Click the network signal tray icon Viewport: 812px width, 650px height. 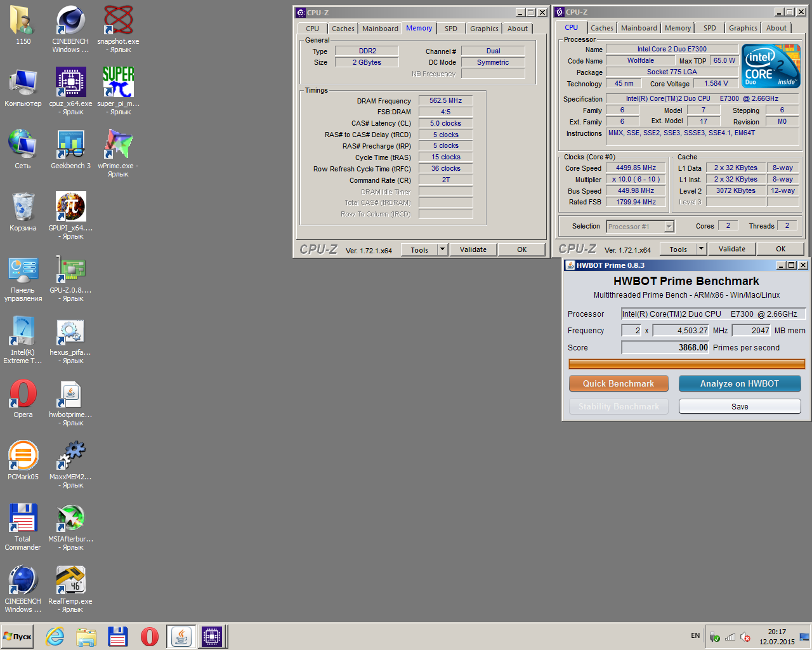point(730,637)
